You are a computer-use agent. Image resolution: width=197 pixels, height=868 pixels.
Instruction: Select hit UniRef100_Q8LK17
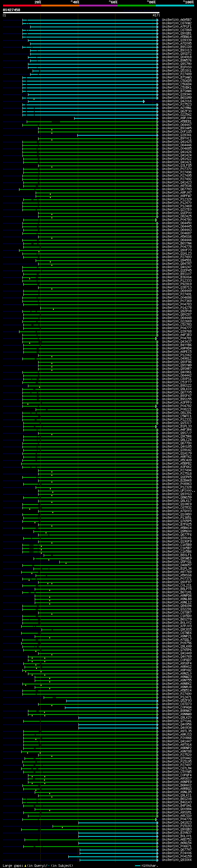[177, 501]
